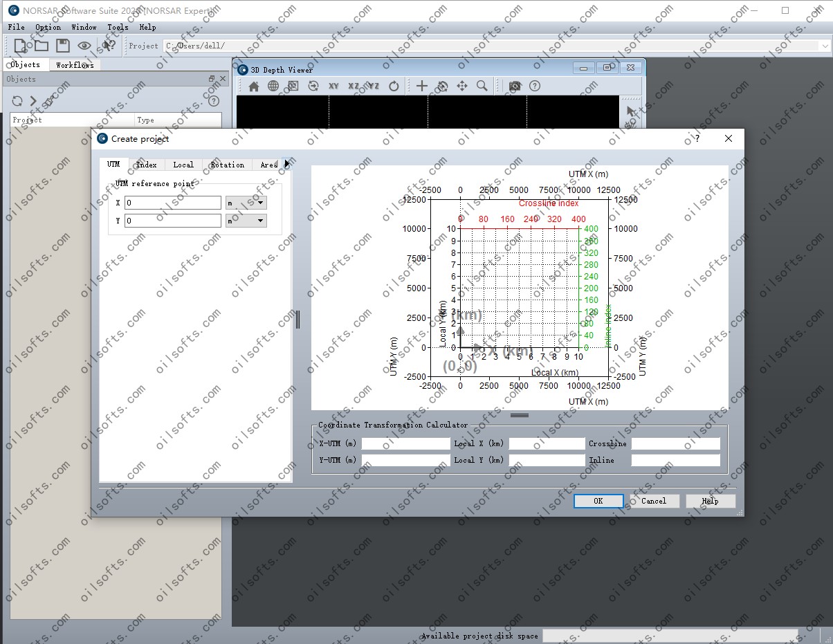Cancel the Create project dialog
Image resolution: width=833 pixels, height=644 pixels.
654,501
